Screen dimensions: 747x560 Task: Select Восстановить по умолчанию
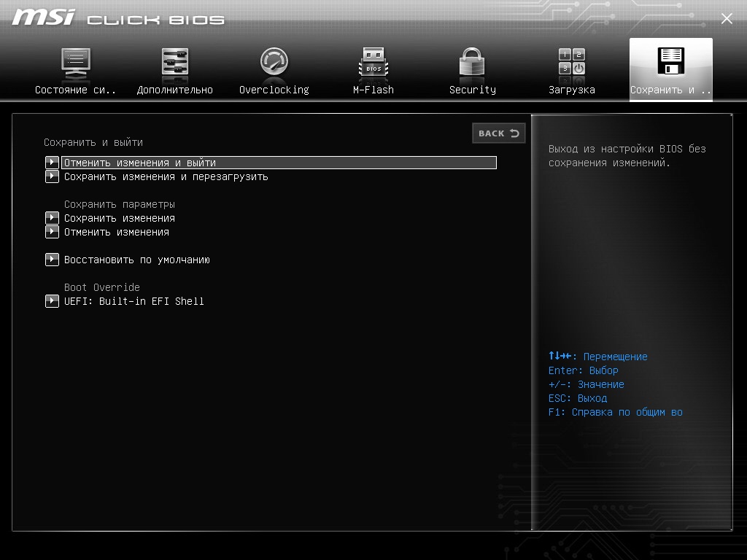pyautogui.click(x=137, y=260)
